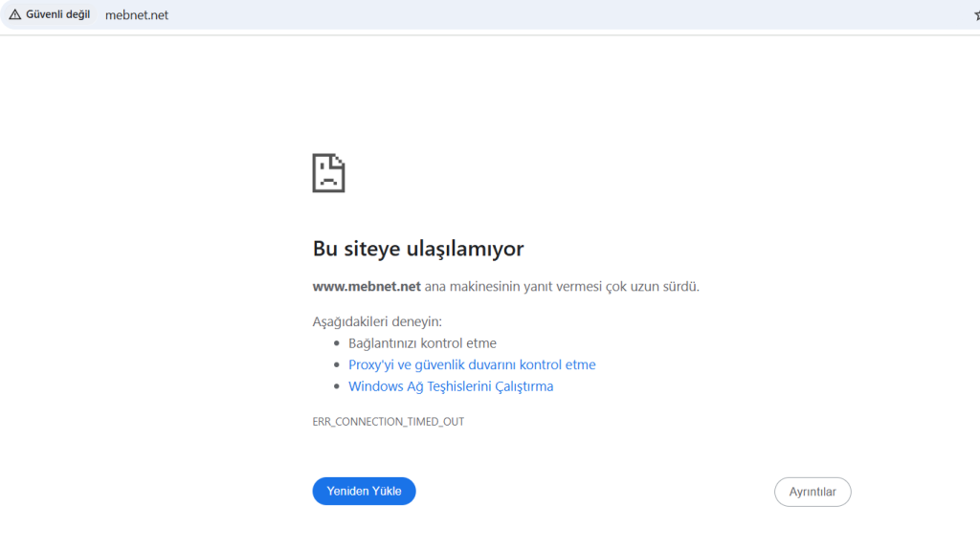
Task: Select the mebnet.net URL in address bar
Action: [136, 15]
